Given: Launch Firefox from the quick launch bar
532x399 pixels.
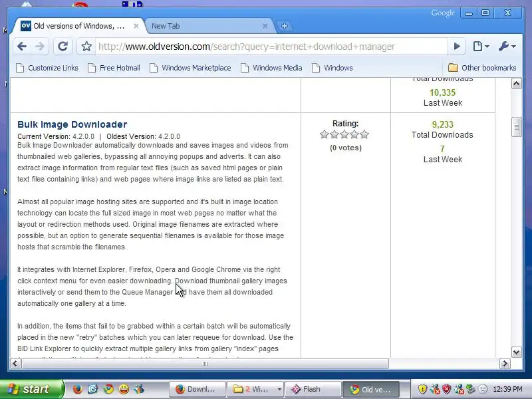Looking at the screenshot, I should [77, 389].
